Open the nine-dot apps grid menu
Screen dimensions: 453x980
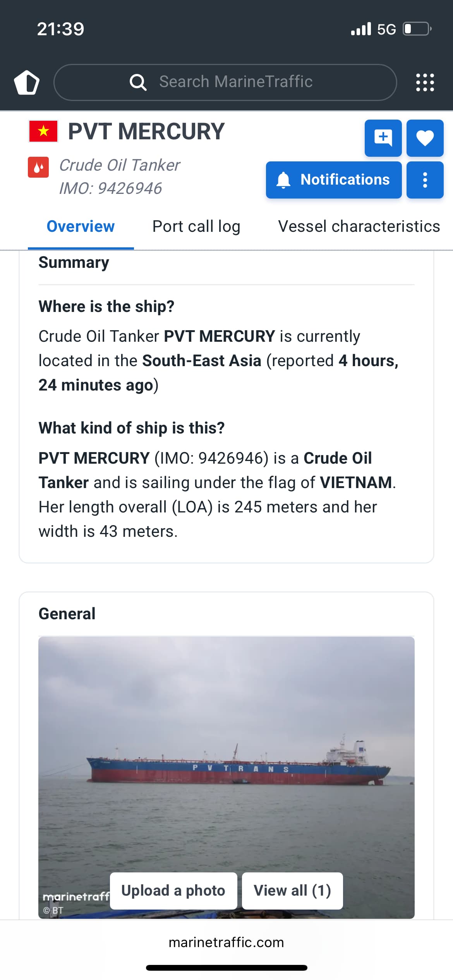[425, 82]
